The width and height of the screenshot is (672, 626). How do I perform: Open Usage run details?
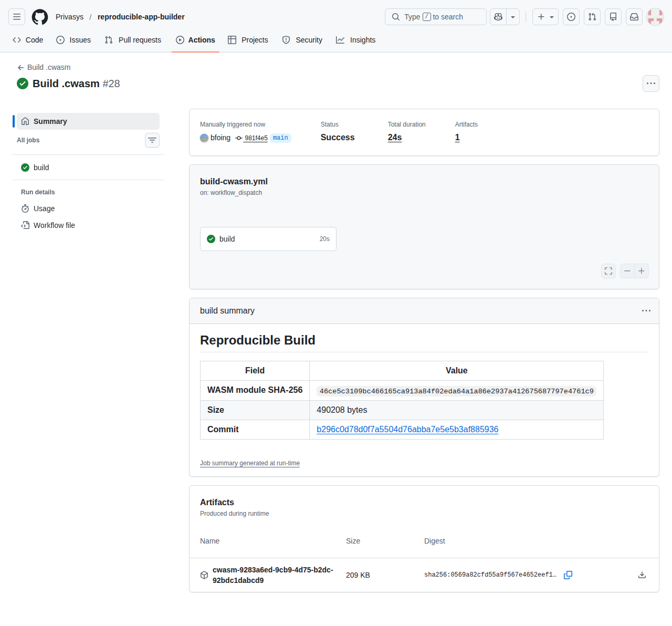[88, 208]
